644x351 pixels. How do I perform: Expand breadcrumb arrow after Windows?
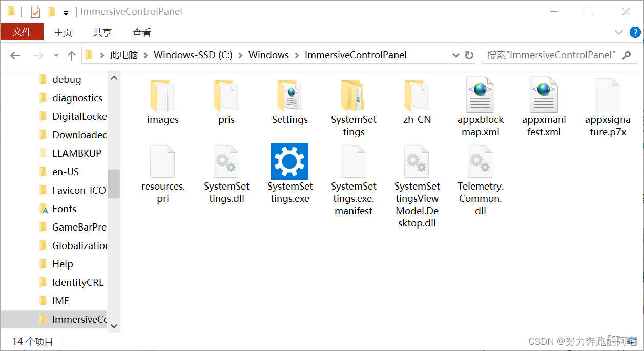click(x=297, y=55)
